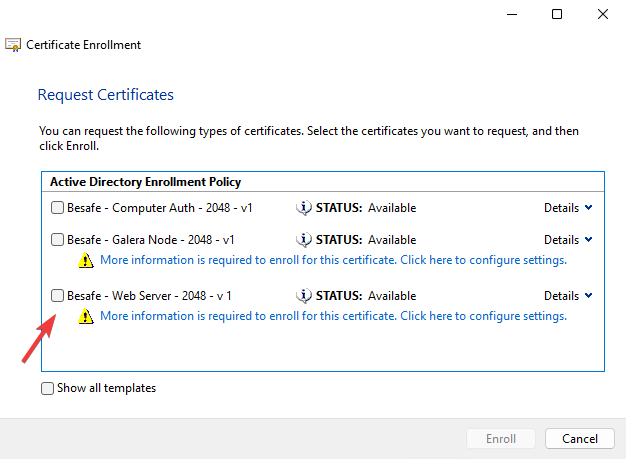Click the Show all templates label
Viewport: 626px width, 459px height.
(x=107, y=388)
